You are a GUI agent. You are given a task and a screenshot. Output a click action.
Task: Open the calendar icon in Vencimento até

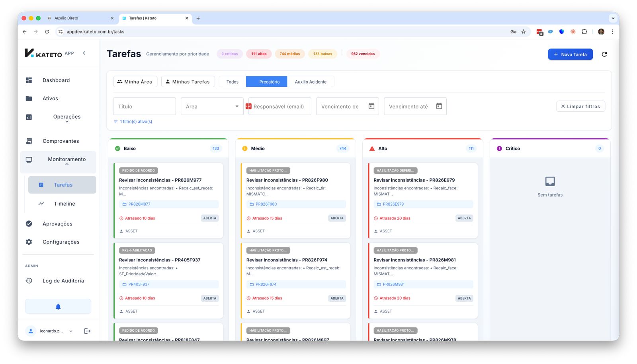(x=439, y=106)
